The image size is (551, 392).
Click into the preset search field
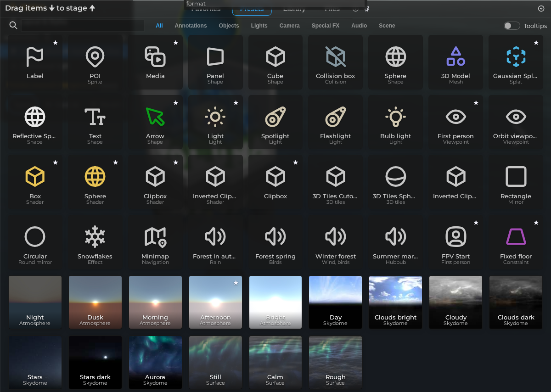pos(83,26)
